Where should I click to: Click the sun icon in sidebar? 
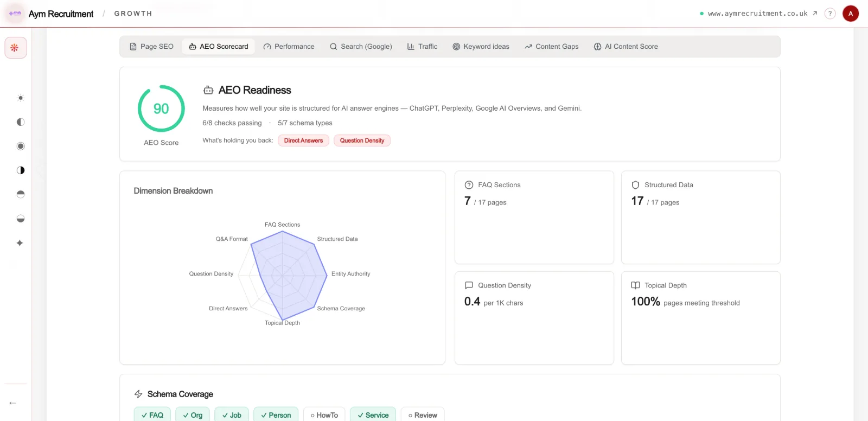tap(21, 98)
